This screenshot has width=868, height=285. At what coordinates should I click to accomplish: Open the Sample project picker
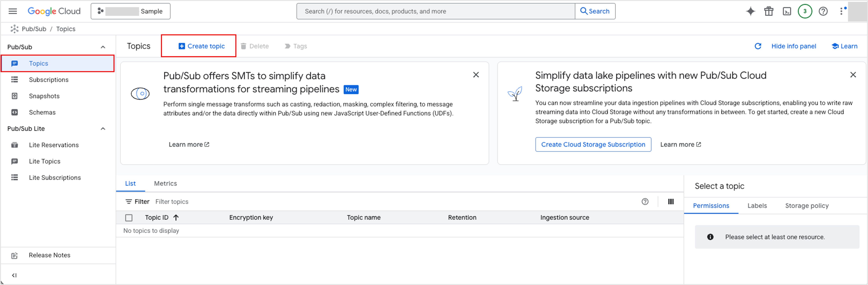pos(130,11)
